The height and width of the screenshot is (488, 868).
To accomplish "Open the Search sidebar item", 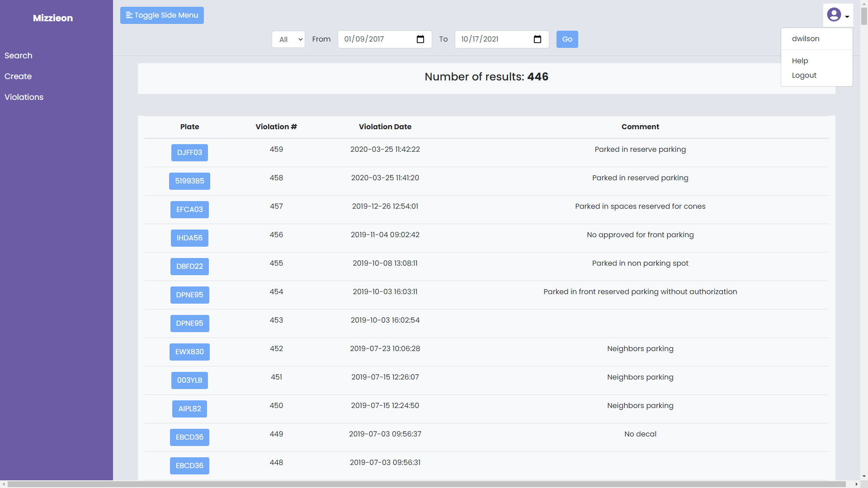I will 19,56.
